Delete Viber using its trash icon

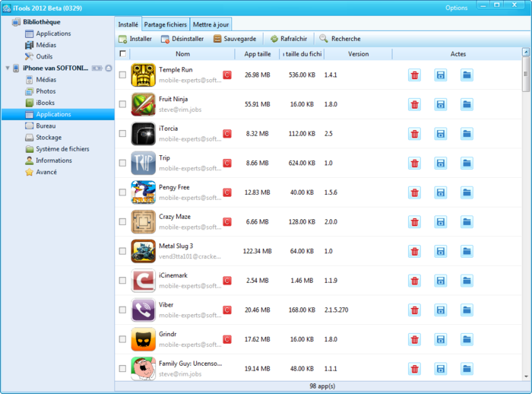point(414,310)
